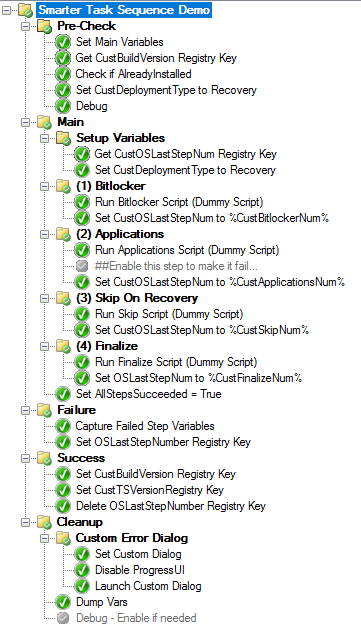Collapse the Failure group
The height and width of the screenshot is (639, 361).
point(26,410)
